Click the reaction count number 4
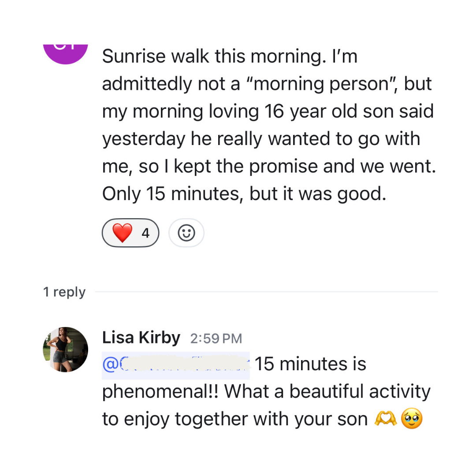The width and height of the screenshot is (476, 476). [x=145, y=233]
